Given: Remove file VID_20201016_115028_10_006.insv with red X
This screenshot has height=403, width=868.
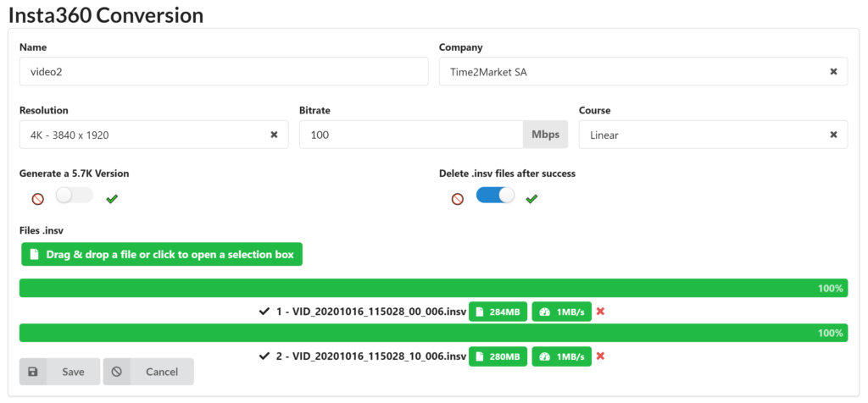Looking at the screenshot, I should point(600,356).
